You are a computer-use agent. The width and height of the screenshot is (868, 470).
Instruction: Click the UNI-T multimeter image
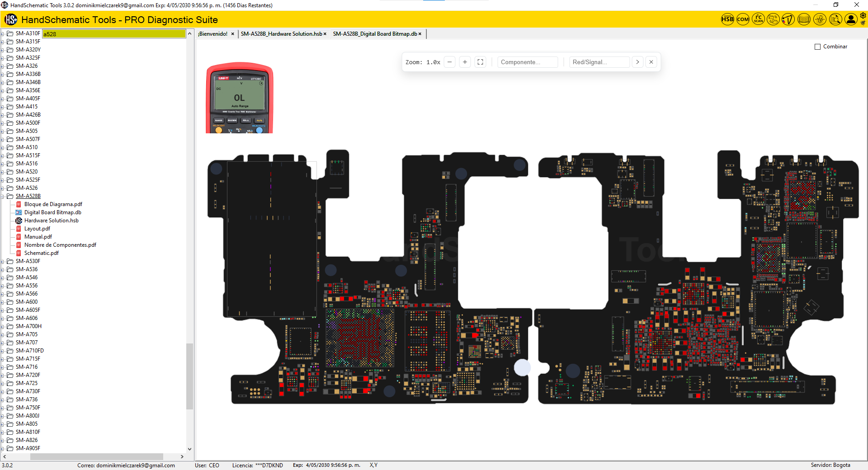(240, 98)
